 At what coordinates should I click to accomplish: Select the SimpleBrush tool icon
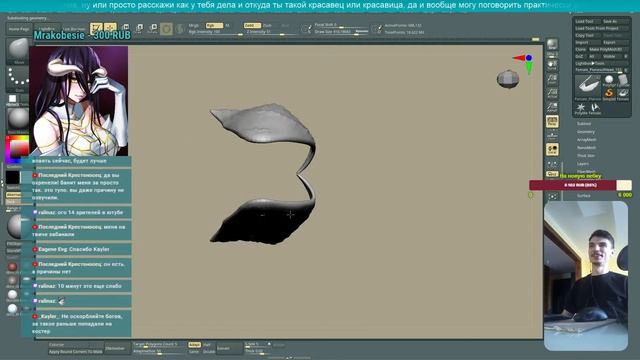609,93
